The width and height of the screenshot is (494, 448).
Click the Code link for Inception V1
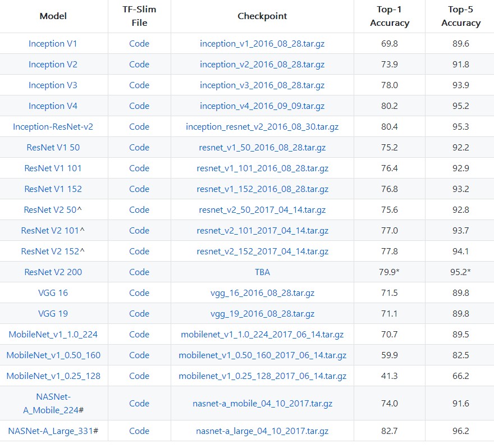point(139,43)
